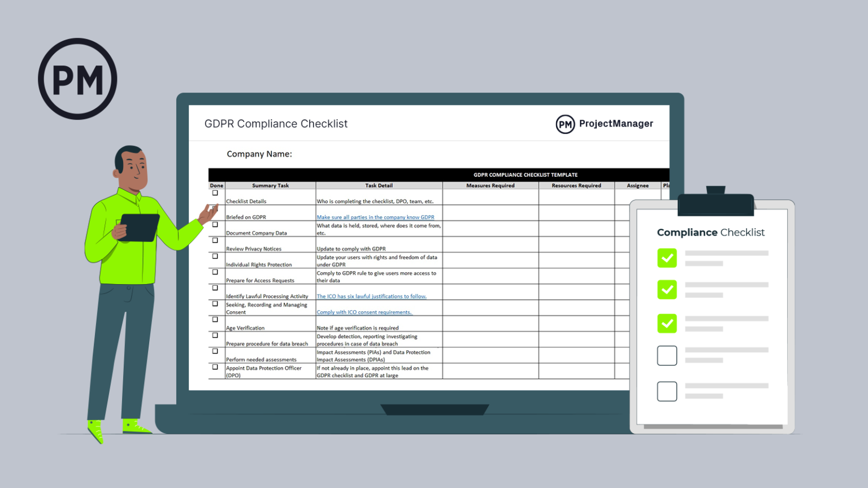Select the ProjectManager logo in the document header
The width and height of the screenshot is (868, 488).
click(604, 124)
